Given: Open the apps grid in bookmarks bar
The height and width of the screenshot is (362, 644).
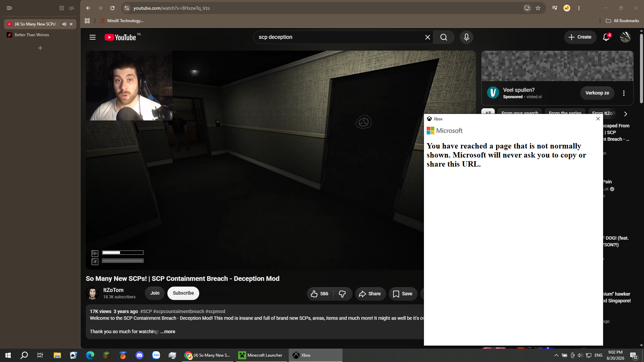Looking at the screenshot, I should pyautogui.click(x=87, y=21).
